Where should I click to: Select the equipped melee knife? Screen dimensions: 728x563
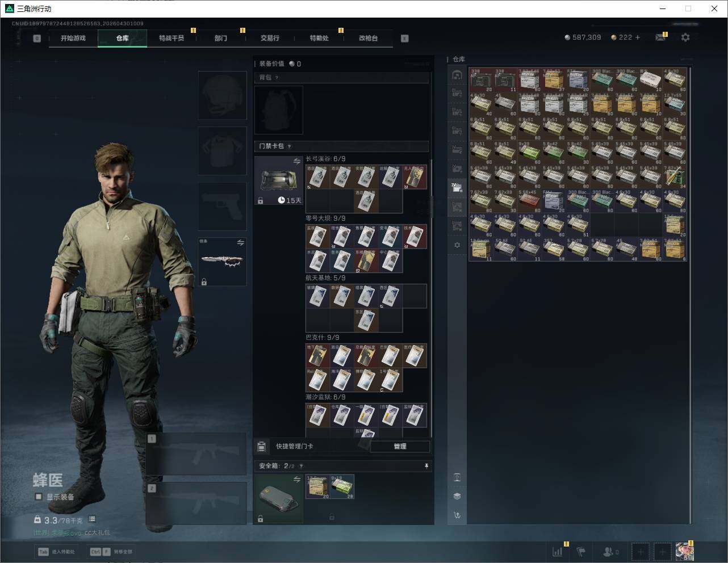(222, 262)
